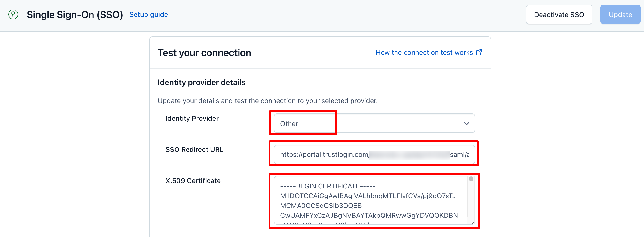Screen dimensions: 644x237
Task: Click the Update button
Action: pos(620,15)
